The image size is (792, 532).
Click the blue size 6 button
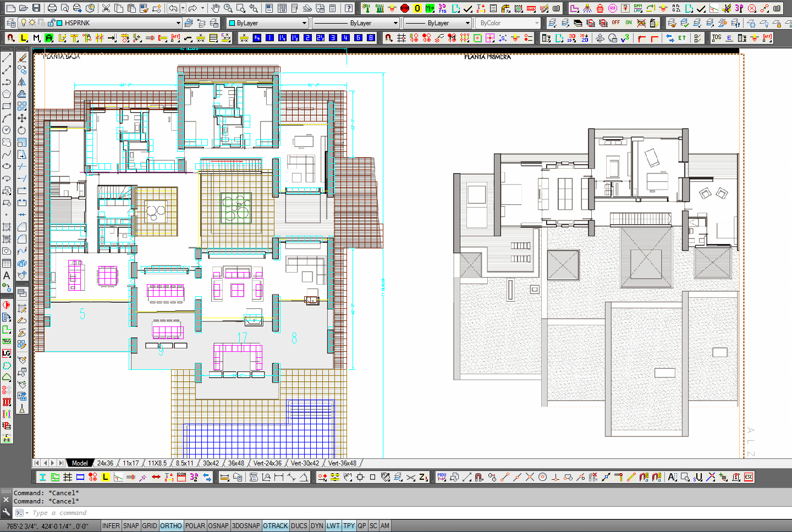click(x=358, y=38)
